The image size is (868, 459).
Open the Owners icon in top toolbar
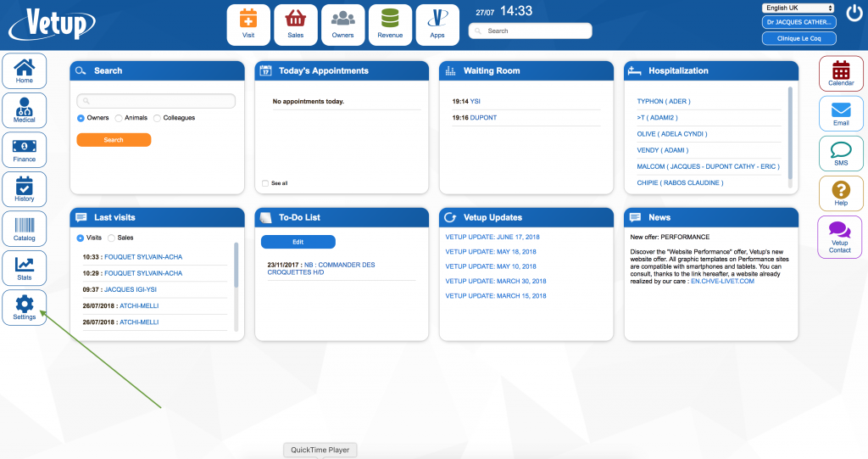point(342,25)
